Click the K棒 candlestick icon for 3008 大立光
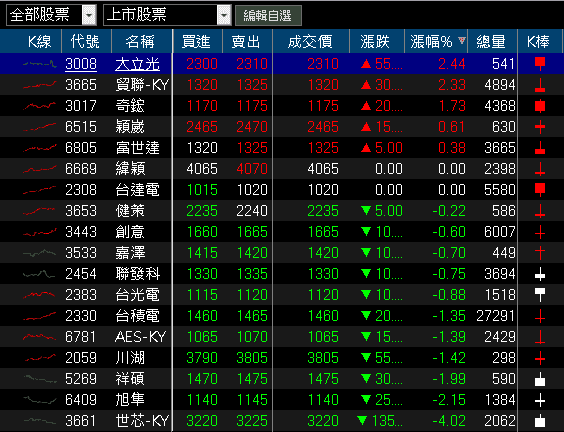The image size is (564, 432). [540, 64]
